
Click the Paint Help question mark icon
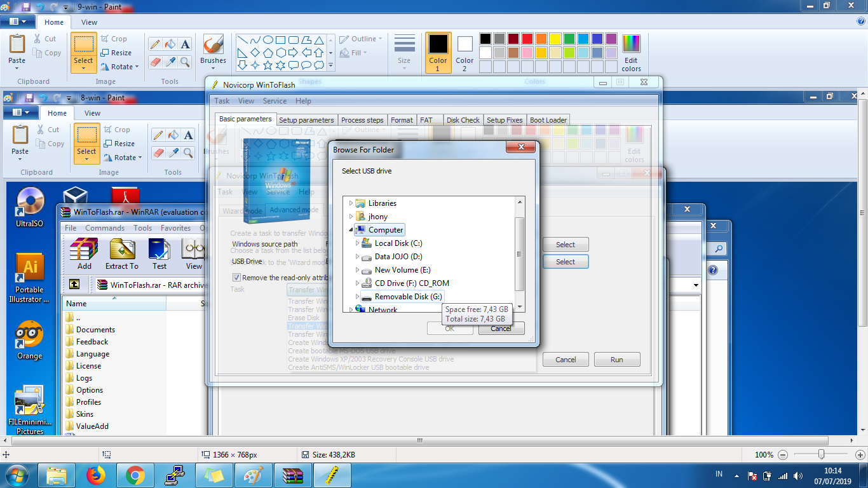pyautogui.click(x=861, y=21)
